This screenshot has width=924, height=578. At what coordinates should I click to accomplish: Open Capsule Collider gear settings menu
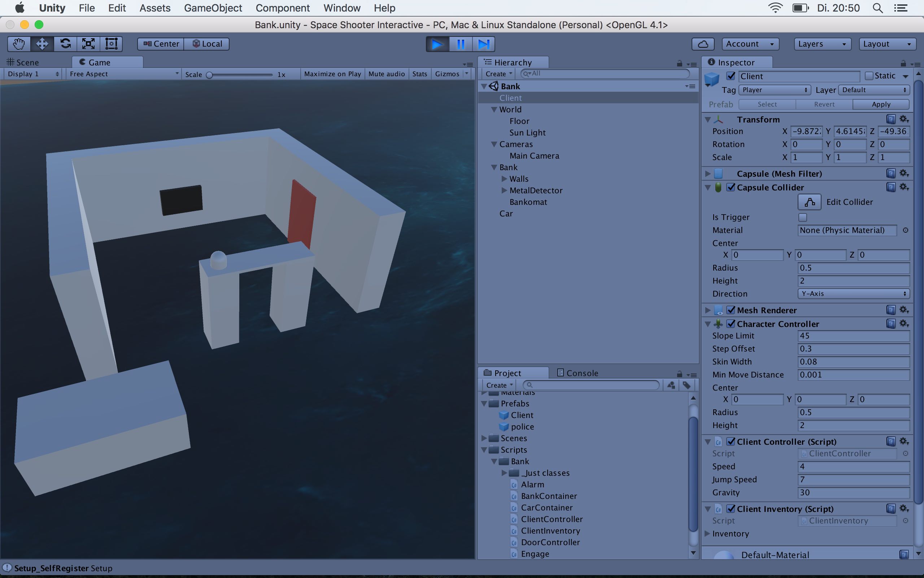pyautogui.click(x=904, y=187)
